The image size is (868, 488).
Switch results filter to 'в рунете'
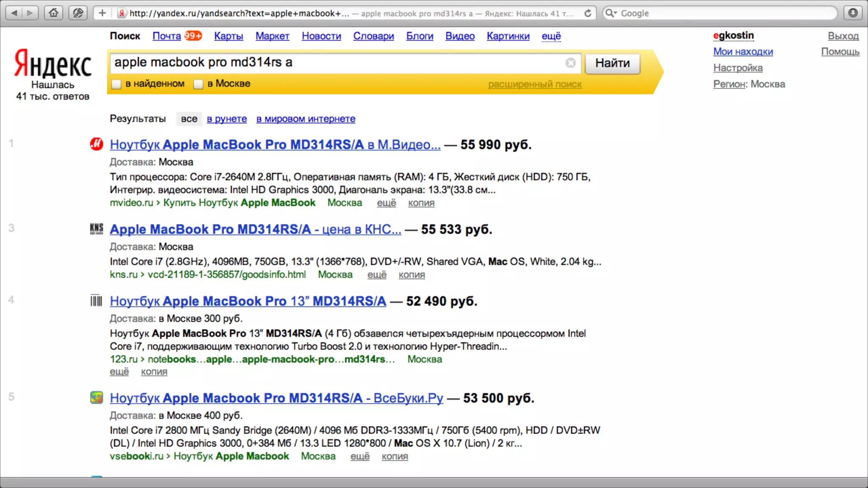[226, 119]
